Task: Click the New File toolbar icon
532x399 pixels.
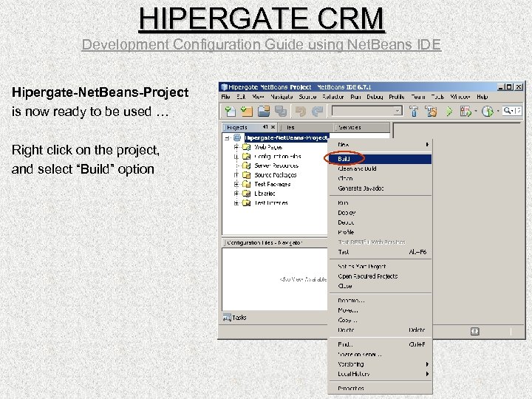Action: (231, 111)
